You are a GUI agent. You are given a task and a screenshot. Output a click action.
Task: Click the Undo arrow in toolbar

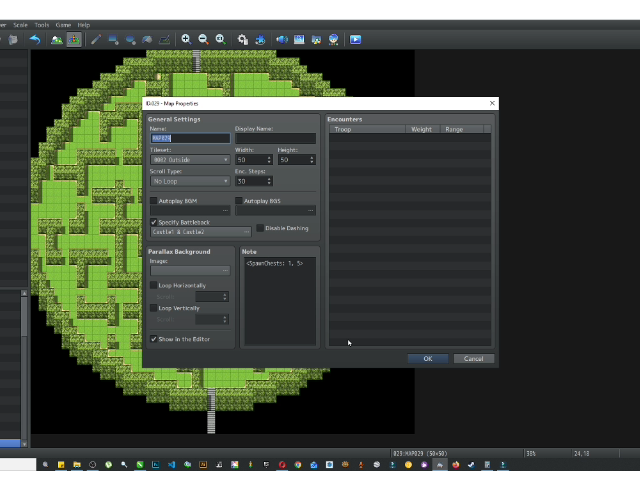click(x=35, y=40)
